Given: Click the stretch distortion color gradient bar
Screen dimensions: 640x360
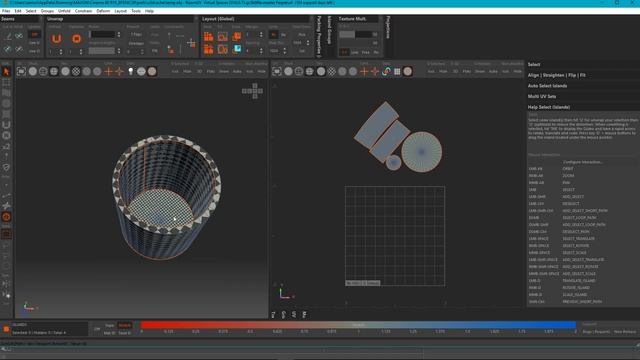Looking at the screenshot, I should pyautogui.click(x=358, y=325).
